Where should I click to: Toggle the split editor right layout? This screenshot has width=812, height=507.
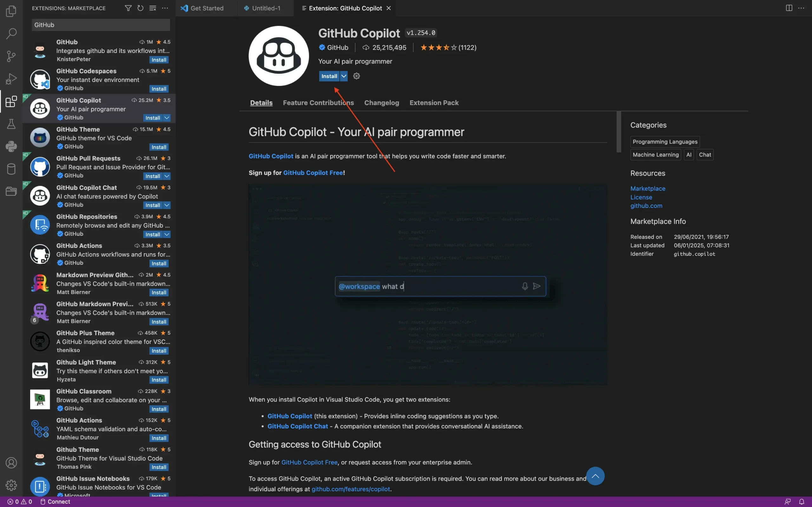[x=789, y=8]
